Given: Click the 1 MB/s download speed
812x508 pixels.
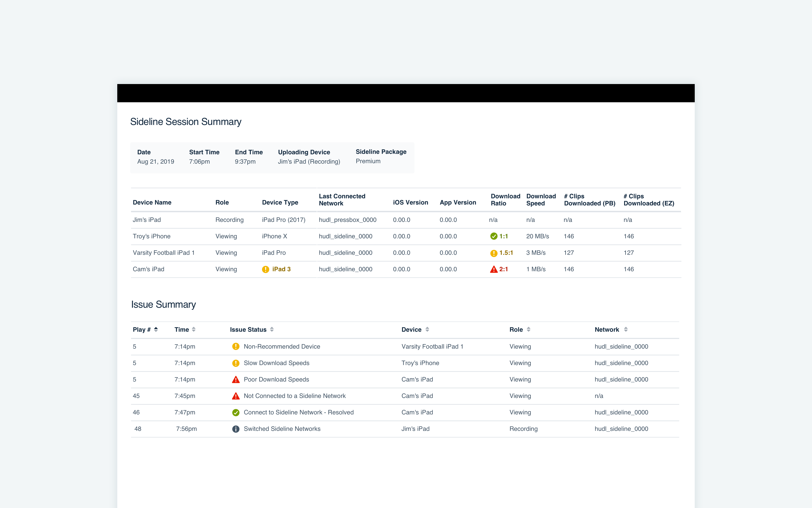Looking at the screenshot, I should [536, 269].
